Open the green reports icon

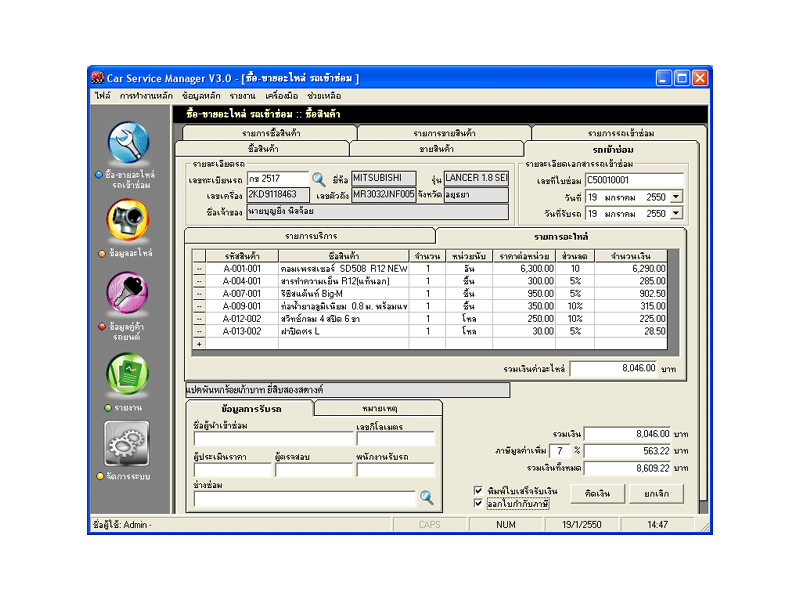(x=128, y=374)
